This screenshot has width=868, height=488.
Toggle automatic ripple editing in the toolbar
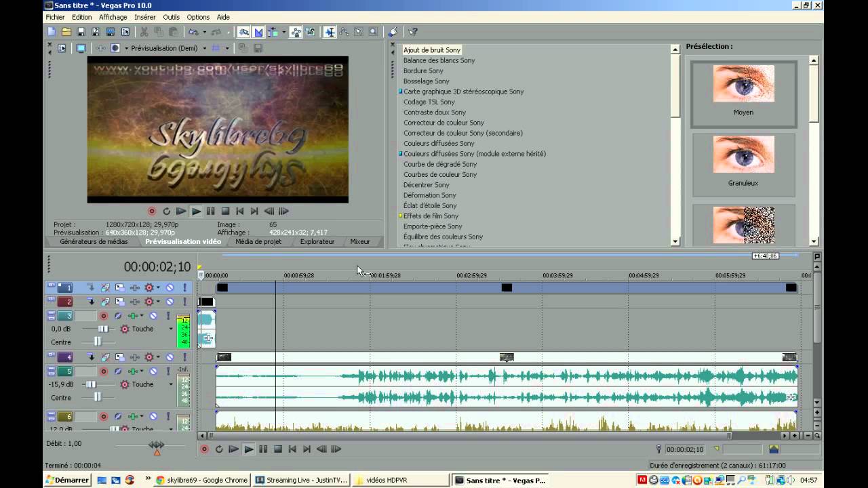pos(273,32)
